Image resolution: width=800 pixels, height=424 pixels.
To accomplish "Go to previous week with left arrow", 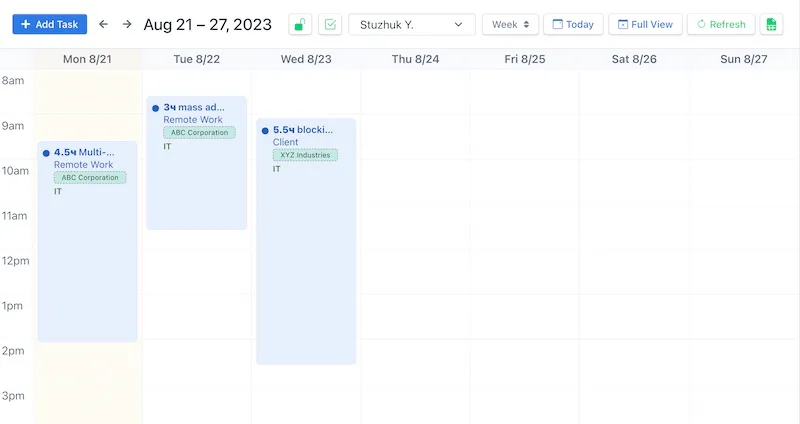I will pos(103,24).
